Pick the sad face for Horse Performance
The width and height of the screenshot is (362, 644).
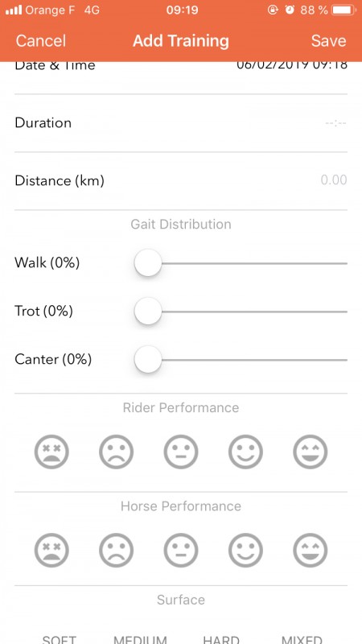point(116,550)
